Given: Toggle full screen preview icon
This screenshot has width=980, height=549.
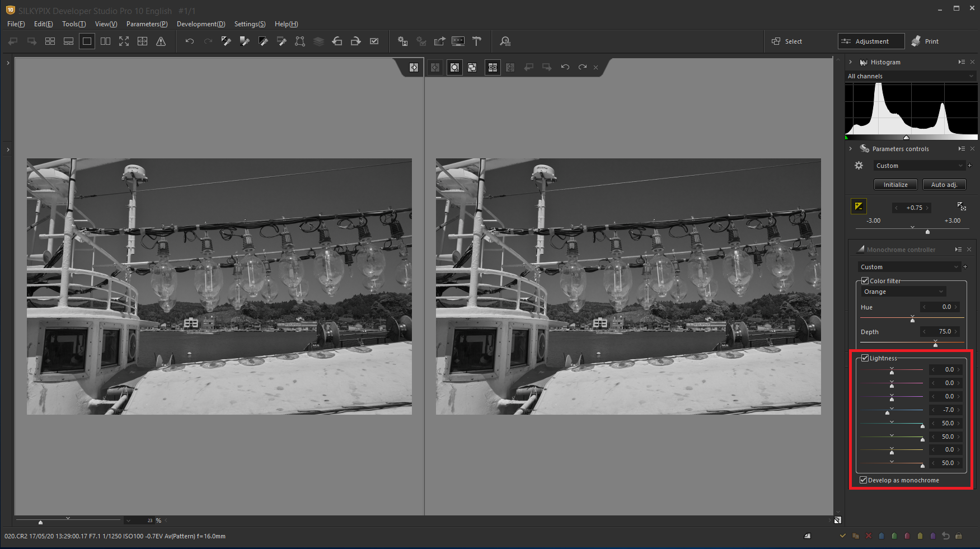Looking at the screenshot, I should [124, 41].
